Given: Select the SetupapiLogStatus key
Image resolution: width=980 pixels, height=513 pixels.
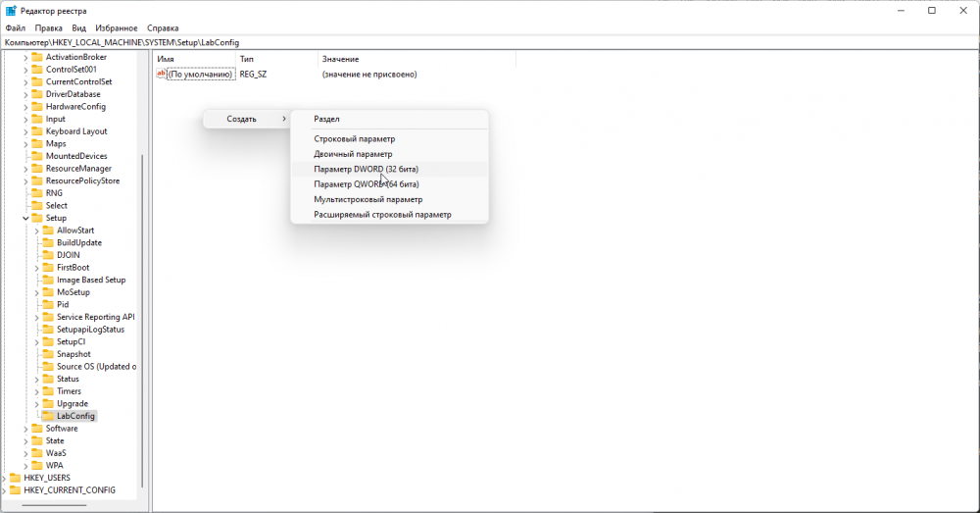Looking at the screenshot, I should coord(90,329).
